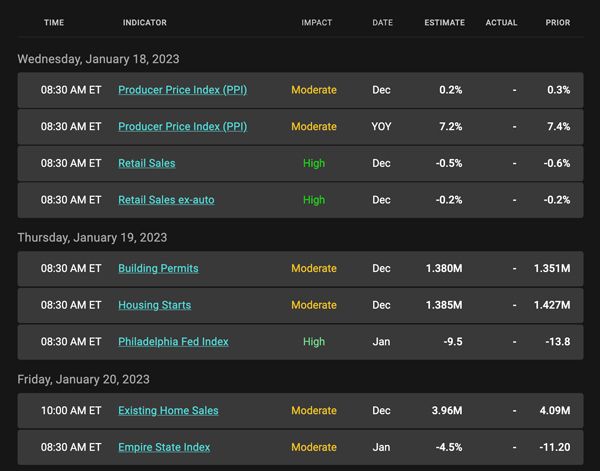Select the Friday, January 20, 2023 heading
The width and height of the screenshot is (600, 471).
point(83,380)
